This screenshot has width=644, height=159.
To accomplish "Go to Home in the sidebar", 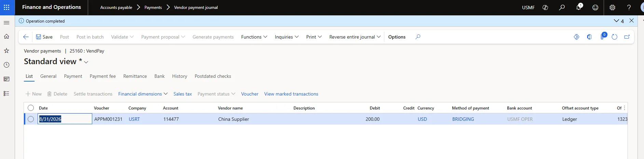I will pos(6,37).
